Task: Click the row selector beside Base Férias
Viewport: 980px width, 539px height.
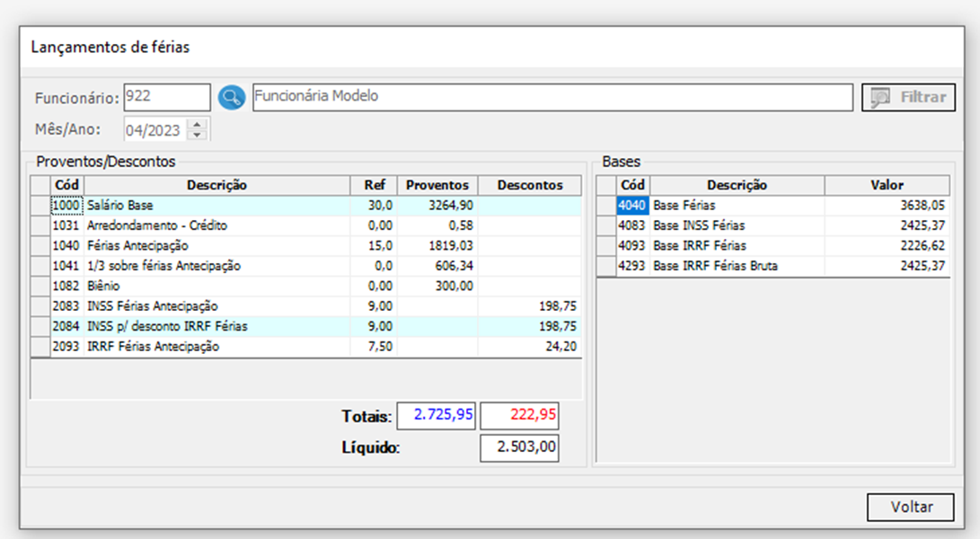Action: (606, 206)
